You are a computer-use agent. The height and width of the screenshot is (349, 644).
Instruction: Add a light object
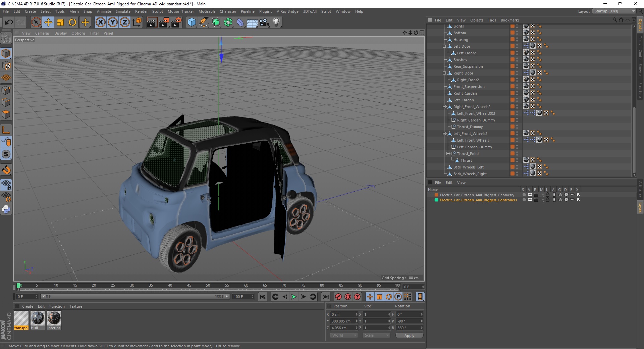coord(276,22)
